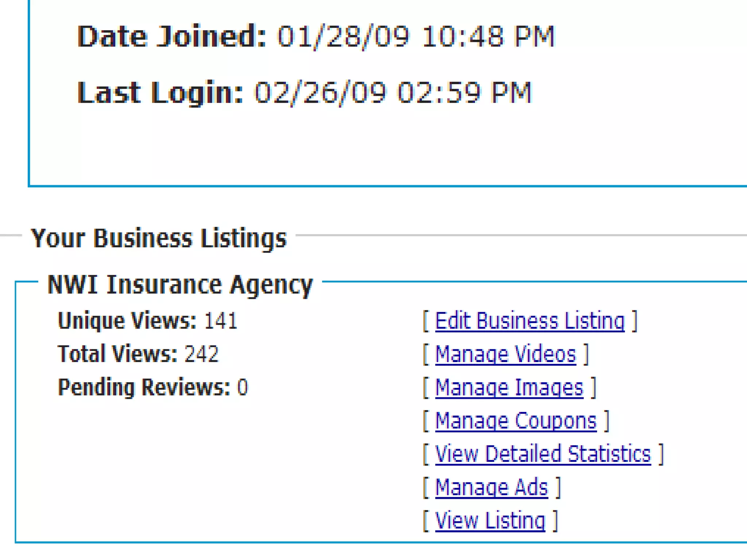Click the NWI Insurance Agency title
The width and height of the screenshot is (747, 560).
180,285
